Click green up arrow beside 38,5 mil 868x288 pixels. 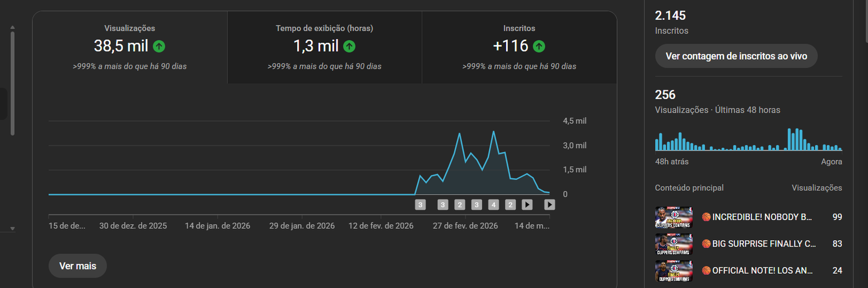pos(159,47)
